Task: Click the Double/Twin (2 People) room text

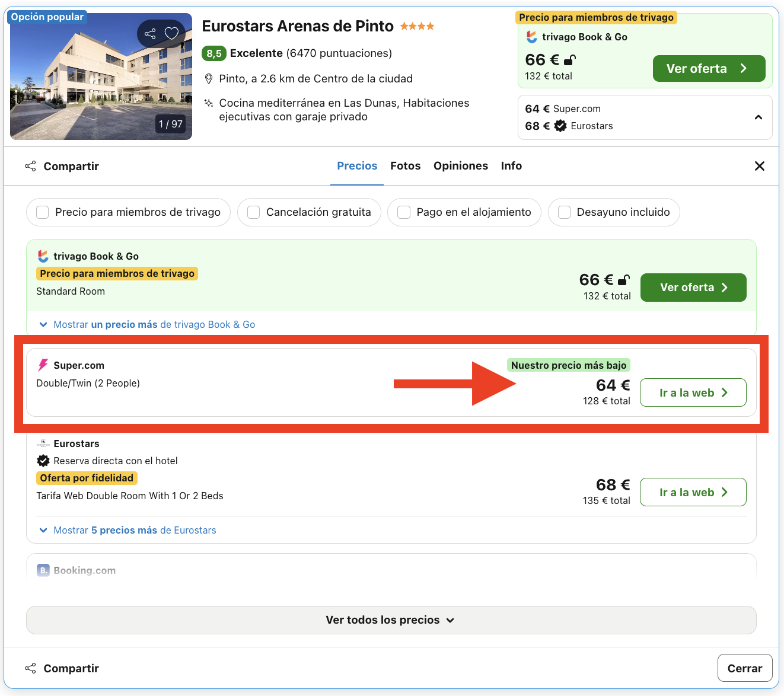Action: click(x=88, y=383)
